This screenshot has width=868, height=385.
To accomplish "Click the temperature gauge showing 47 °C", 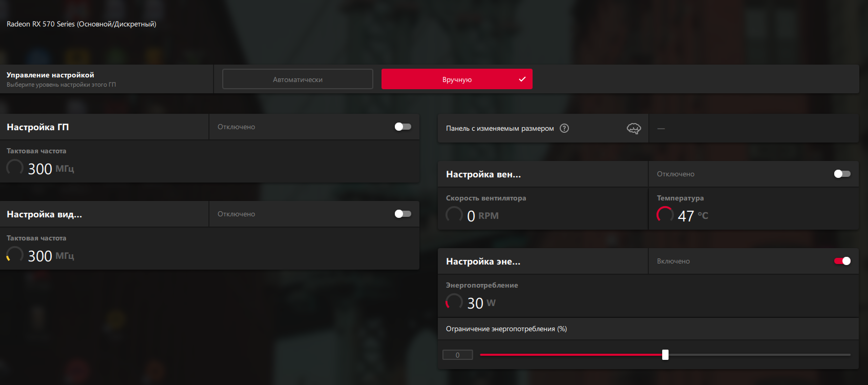I will click(665, 215).
